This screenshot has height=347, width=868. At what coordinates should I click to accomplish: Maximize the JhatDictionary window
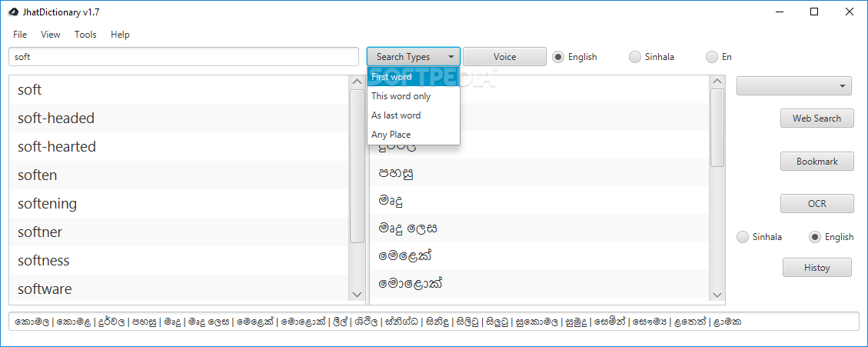tap(813, 12)
